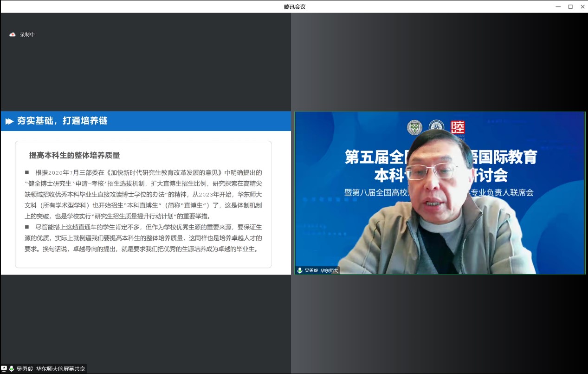Click the 吴勇毅 华东师大 name tag on video
The width and height of the screenshot is (588, 374).
321,270
